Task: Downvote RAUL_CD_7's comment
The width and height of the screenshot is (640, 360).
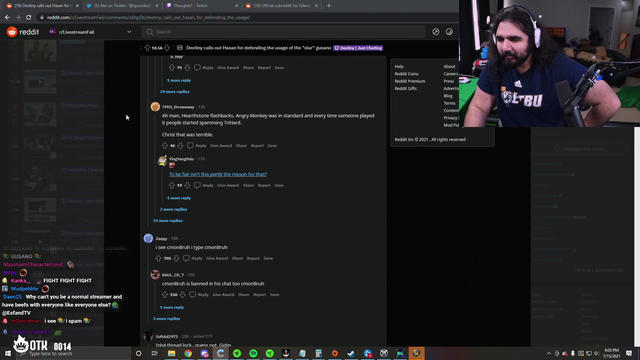Action: tap(182, 295)
